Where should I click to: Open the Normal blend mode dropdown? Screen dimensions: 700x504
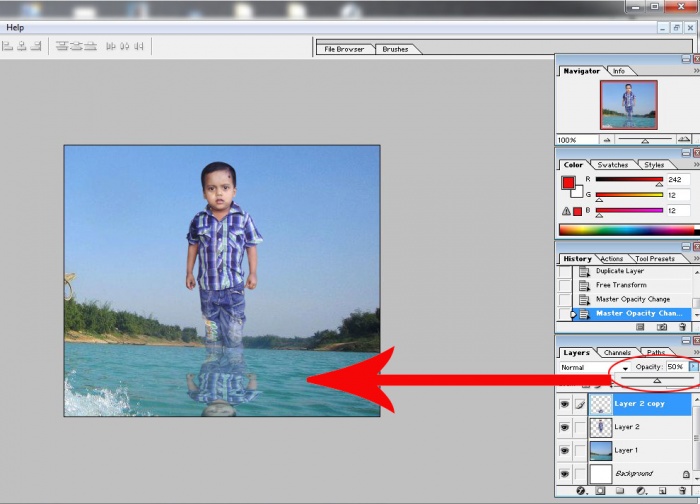(595, 367)
